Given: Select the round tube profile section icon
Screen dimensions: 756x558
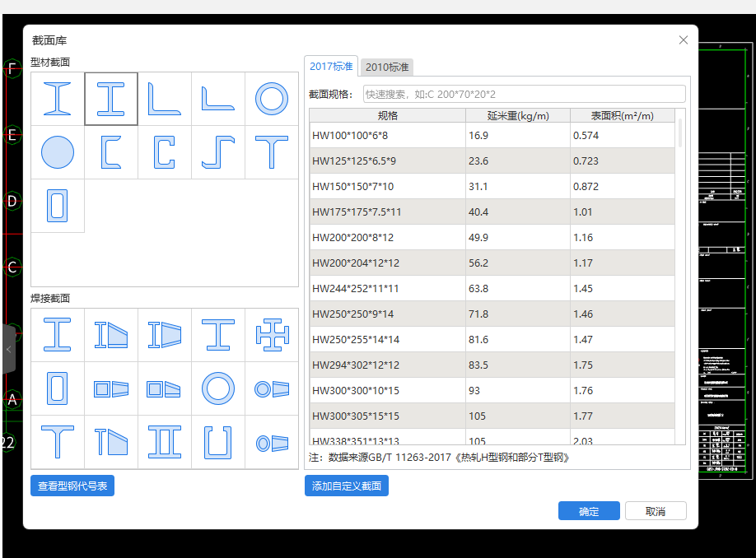Looking at the screenshot, I should tap(272, 99).
